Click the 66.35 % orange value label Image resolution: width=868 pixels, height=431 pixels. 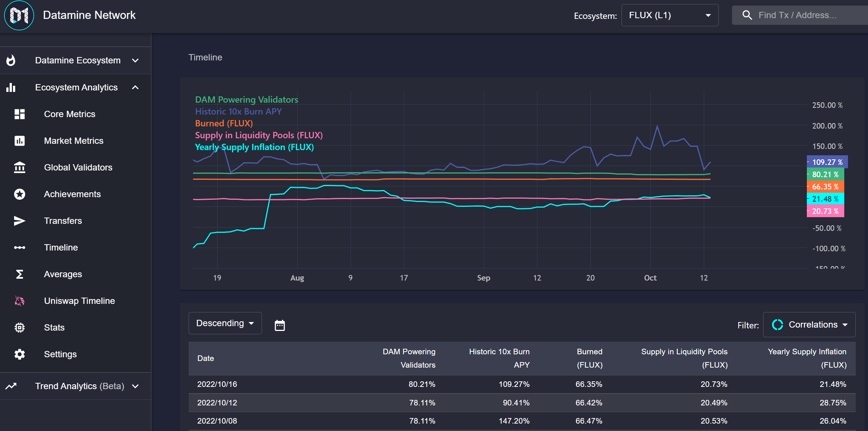825,186
